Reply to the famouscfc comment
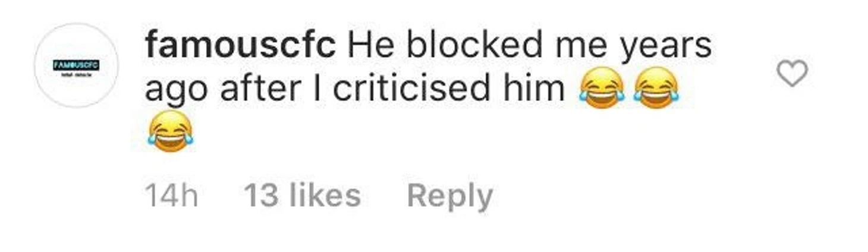 [450, 196]
